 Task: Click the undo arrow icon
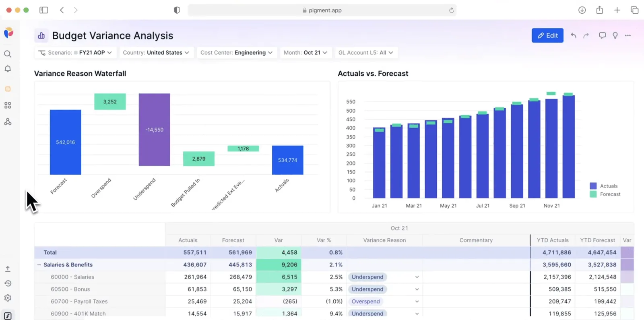(574, 35)
